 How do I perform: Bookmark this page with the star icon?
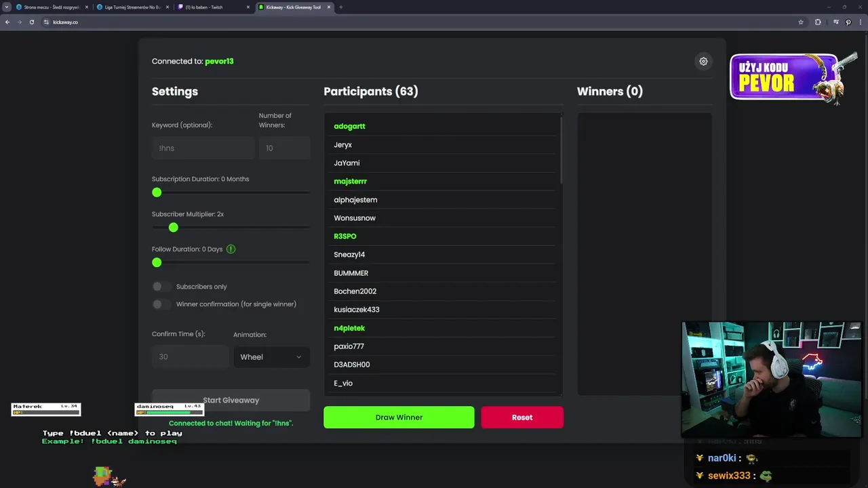[x=801, y=22]
